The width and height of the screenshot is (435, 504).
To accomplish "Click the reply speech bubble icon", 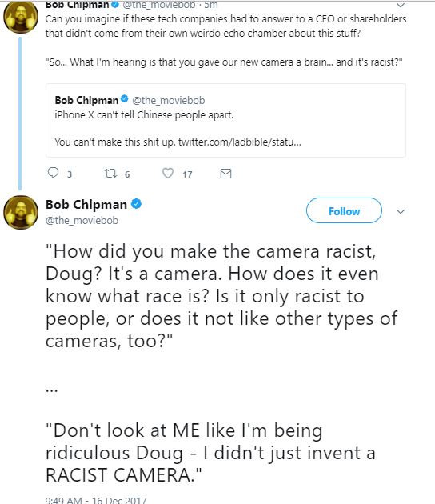I will [53, 173].
